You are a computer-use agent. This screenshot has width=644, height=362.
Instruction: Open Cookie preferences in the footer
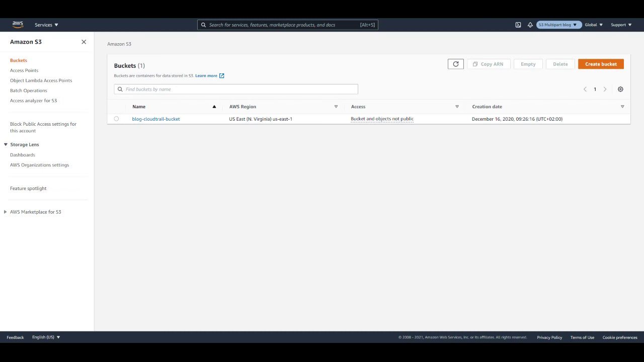[x=620, y=337]
